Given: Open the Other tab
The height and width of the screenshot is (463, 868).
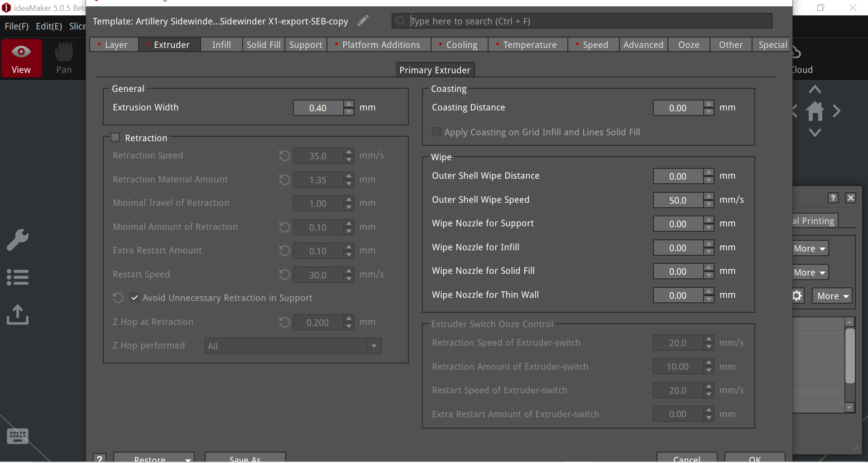Looking at the screenshot, I should pos(731,45).
